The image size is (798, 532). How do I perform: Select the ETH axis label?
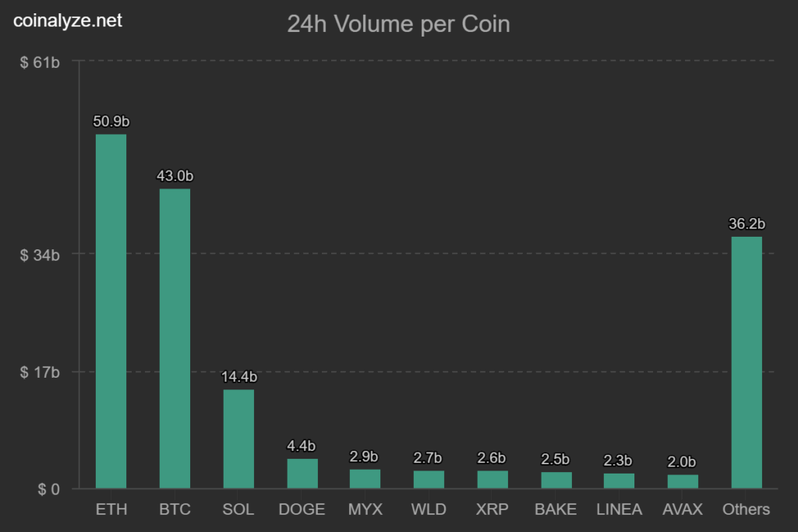point(111,509)
